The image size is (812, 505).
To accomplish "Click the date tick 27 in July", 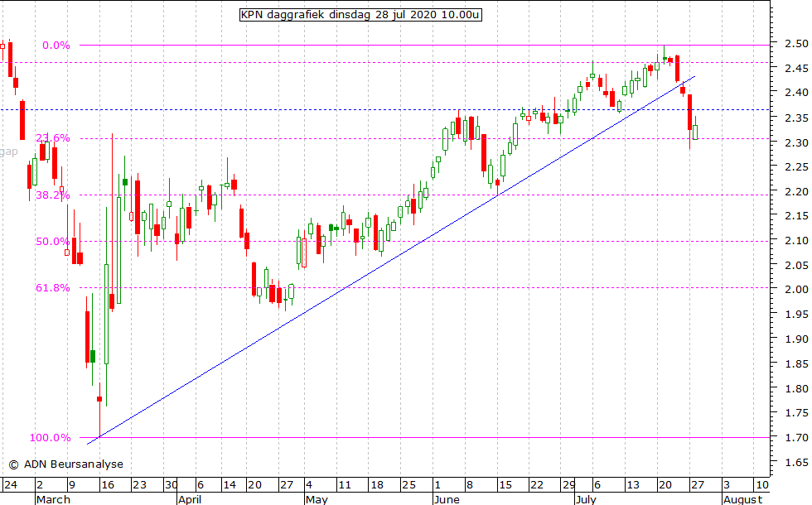I will pos(698,485).
